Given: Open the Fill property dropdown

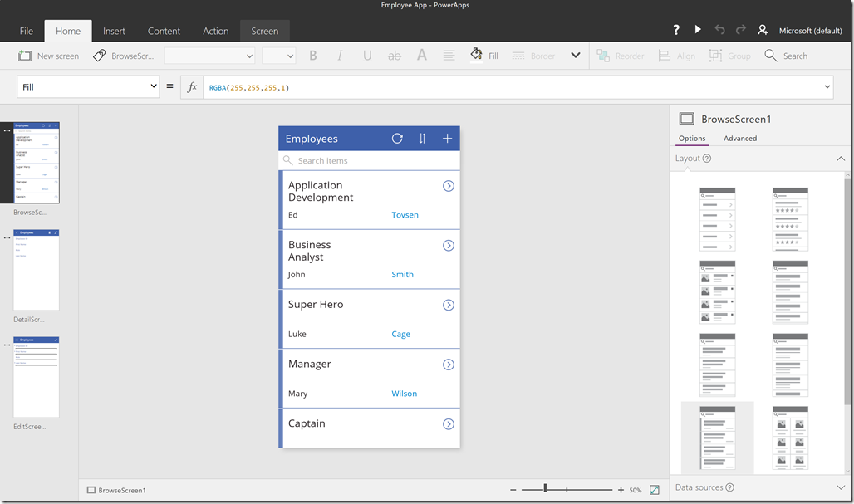Looking at the screenshot, I should pyautogui.click(x=88, y=86).
